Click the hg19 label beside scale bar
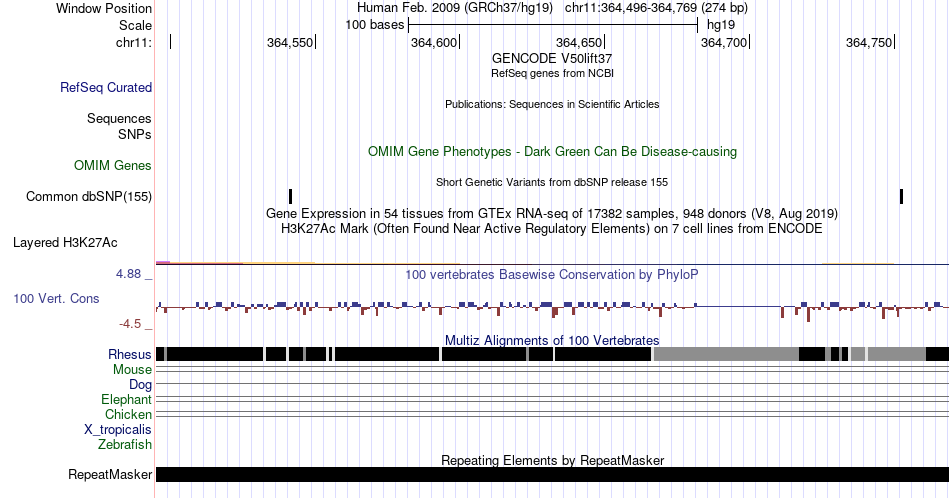 coord(721,25)
